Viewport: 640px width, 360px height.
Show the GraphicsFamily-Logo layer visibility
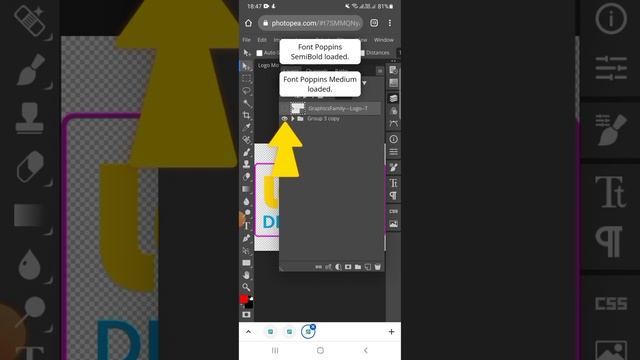pyautogui.click(x=284, y=108)
